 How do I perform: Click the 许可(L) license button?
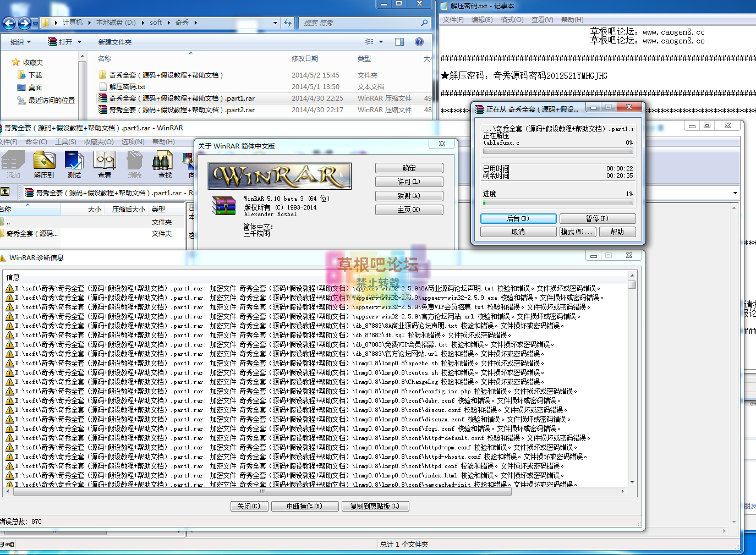pyautogui.click(x=409, y=182)
